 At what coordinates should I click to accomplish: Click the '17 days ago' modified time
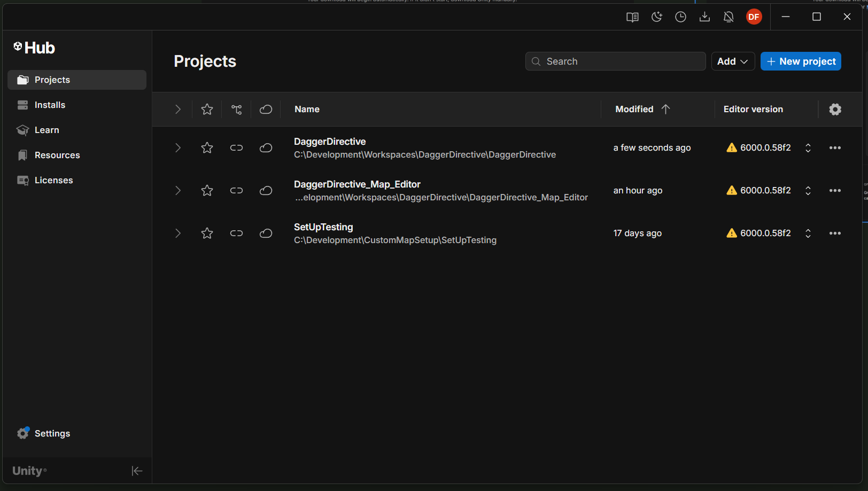point(638,233)
